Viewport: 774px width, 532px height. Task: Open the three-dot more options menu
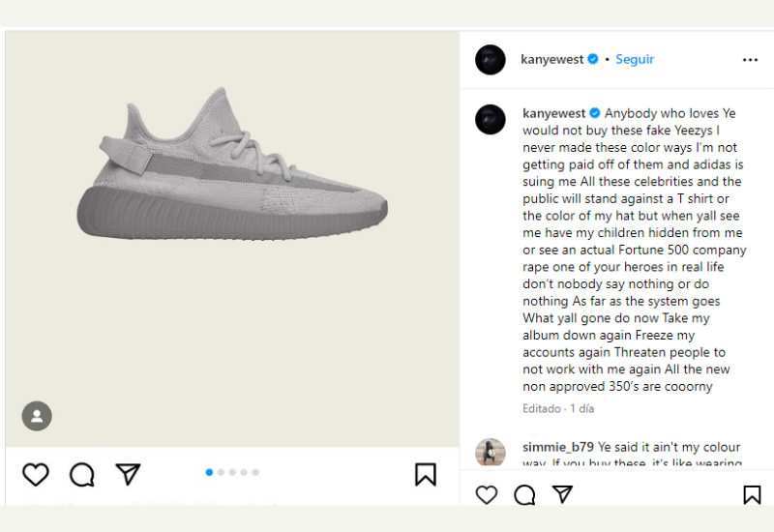[750, 60]
